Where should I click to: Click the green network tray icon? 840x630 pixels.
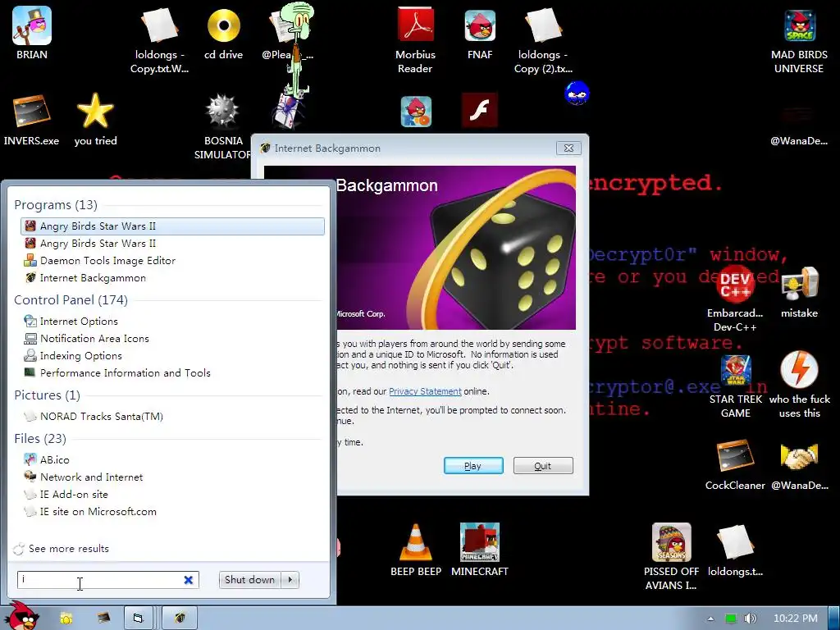730,619
